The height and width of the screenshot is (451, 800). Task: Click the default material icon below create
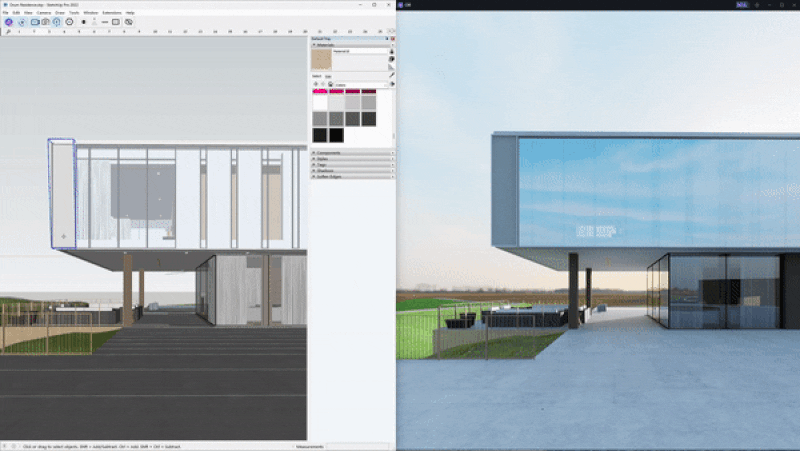391,67
